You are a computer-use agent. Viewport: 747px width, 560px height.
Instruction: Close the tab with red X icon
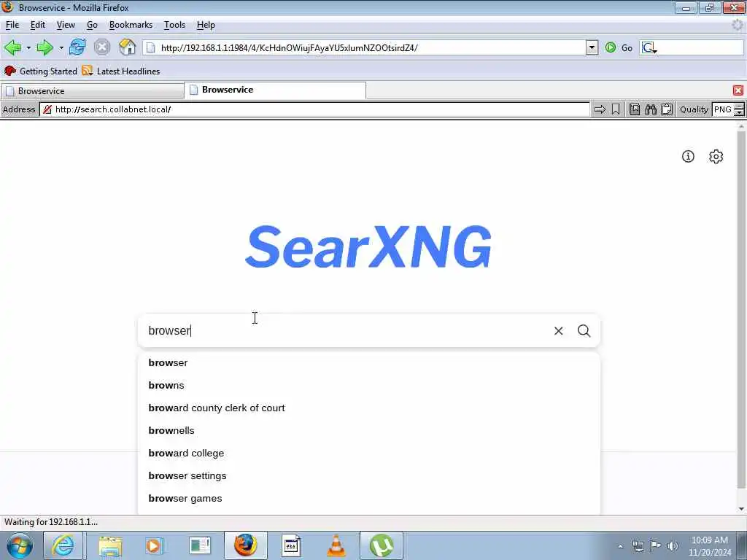(x=738, y=90)
